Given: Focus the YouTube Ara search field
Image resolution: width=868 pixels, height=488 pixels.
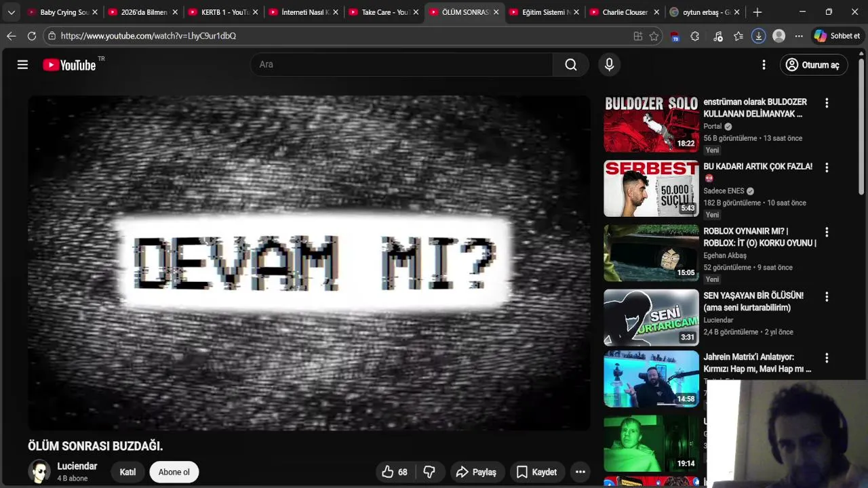Looking at the screenshot, I should [x=402, y=64].
